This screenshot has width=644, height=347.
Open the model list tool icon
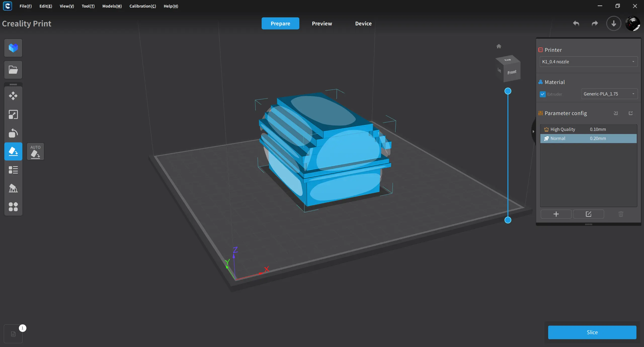pyautogui.click(x=13, y=170)
